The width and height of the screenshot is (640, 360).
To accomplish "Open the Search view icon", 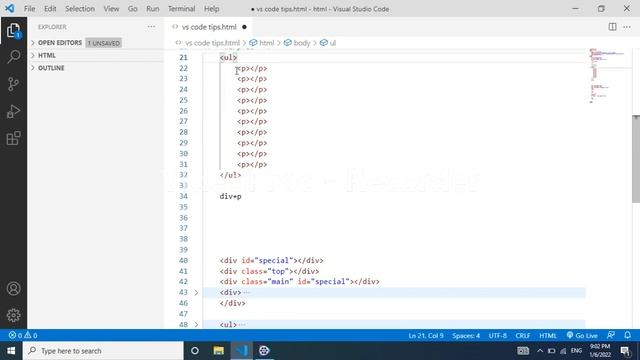I will (13, 57).
